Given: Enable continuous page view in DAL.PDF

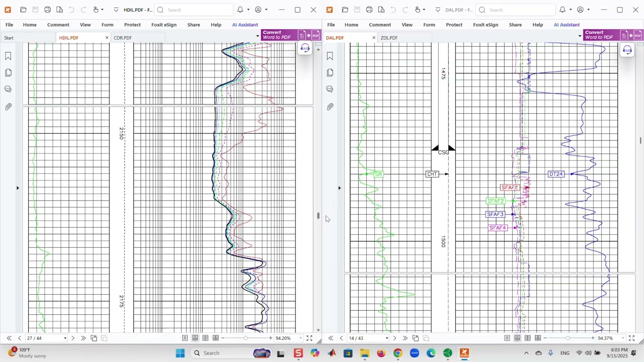Looking at the screenshot, I should coord(517,338).
